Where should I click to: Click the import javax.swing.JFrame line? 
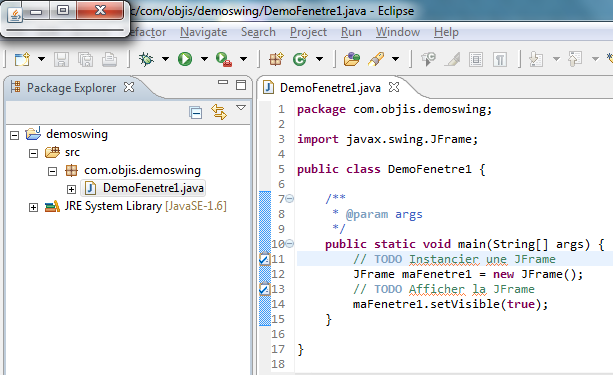387,139
